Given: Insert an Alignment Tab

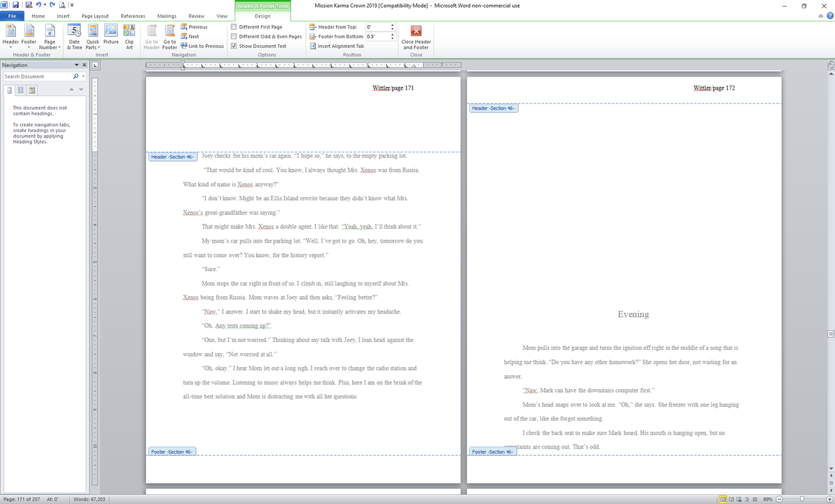Looking at the screenshot, I should pos(340,46).
